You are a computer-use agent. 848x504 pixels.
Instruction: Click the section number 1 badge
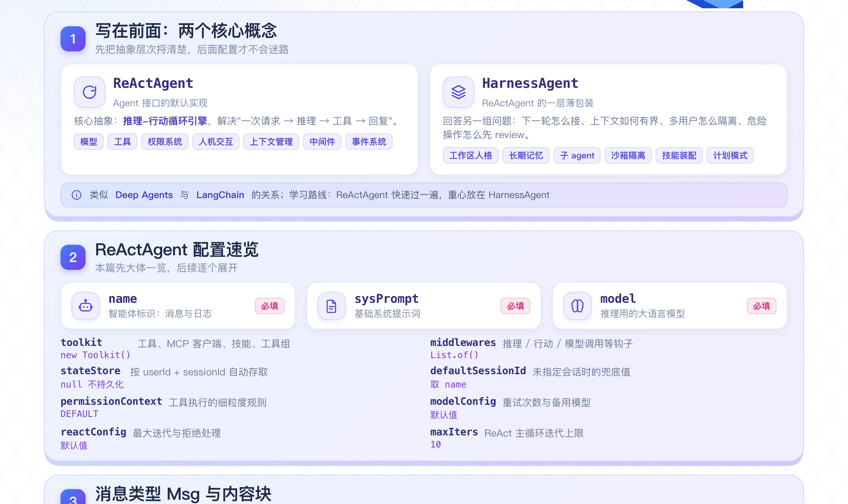point(73,39)
